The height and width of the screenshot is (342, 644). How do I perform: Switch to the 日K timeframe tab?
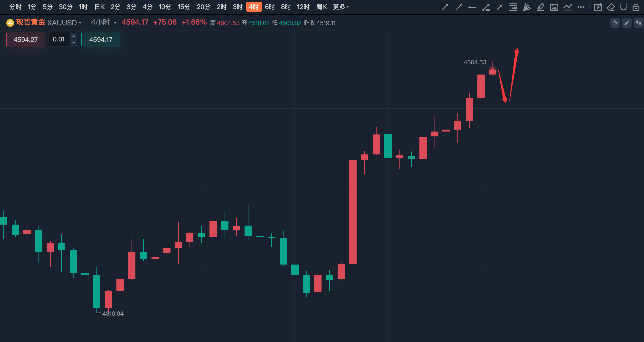point(99,7)
